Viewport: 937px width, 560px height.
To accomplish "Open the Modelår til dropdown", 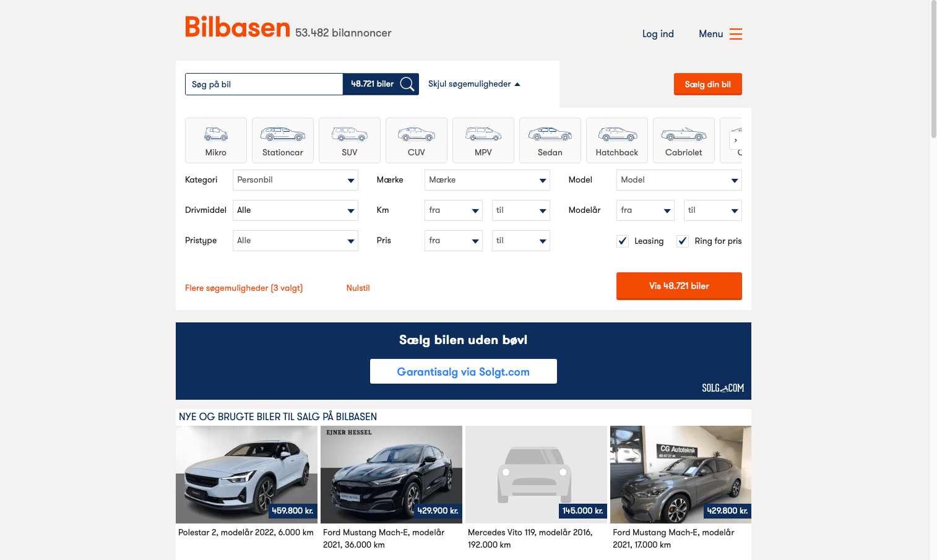I will [713, 210].
